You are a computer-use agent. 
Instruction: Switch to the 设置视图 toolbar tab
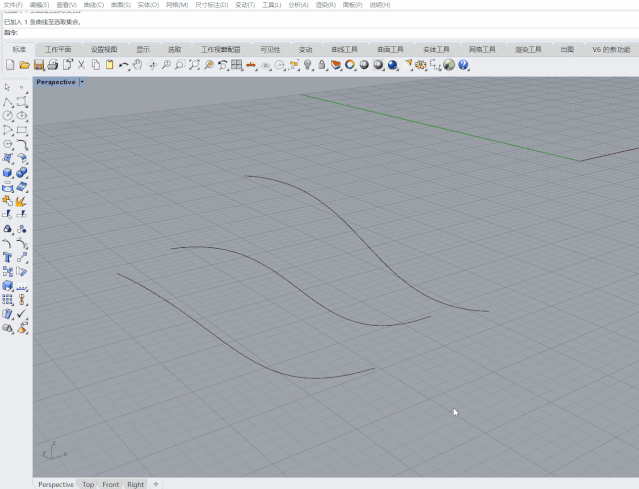[x=104, y=49]
